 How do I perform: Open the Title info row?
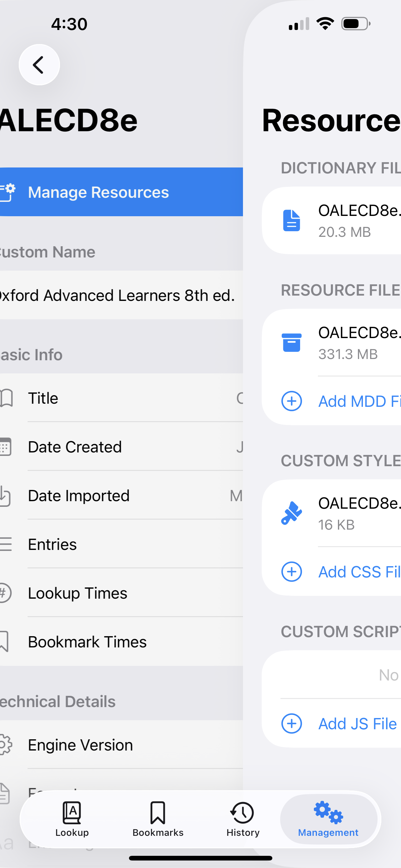tap(121, 398)
